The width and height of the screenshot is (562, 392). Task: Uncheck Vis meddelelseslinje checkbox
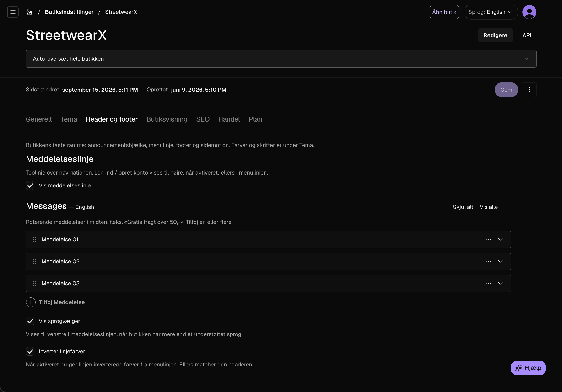coord(30,185)
